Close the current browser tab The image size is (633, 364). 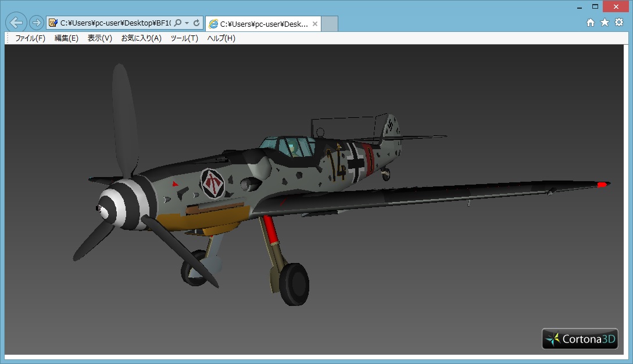point(315,24)
